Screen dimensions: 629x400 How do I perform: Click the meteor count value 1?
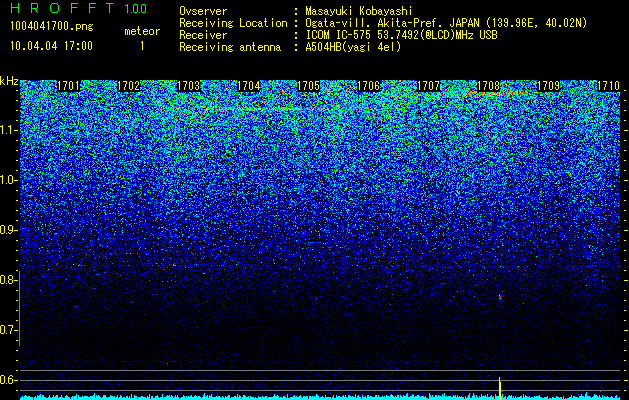click(x=142, y=46)
